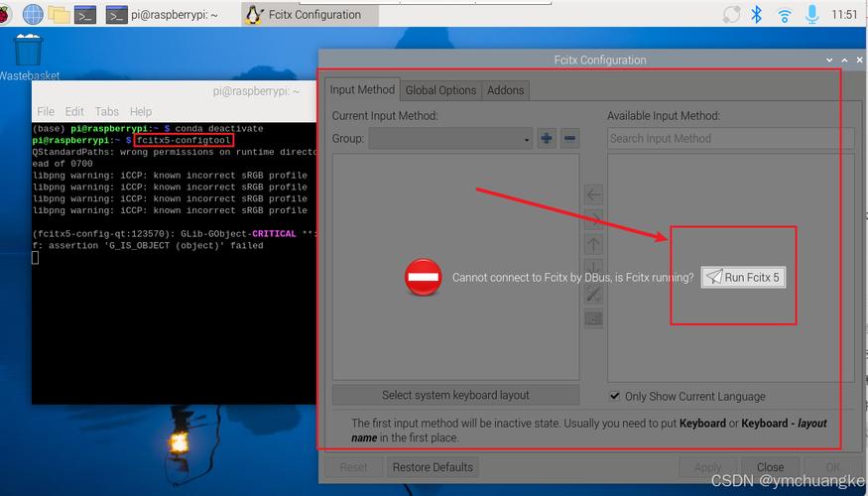
Task: Focus the Search Input Method field
Action: point(730,139)
